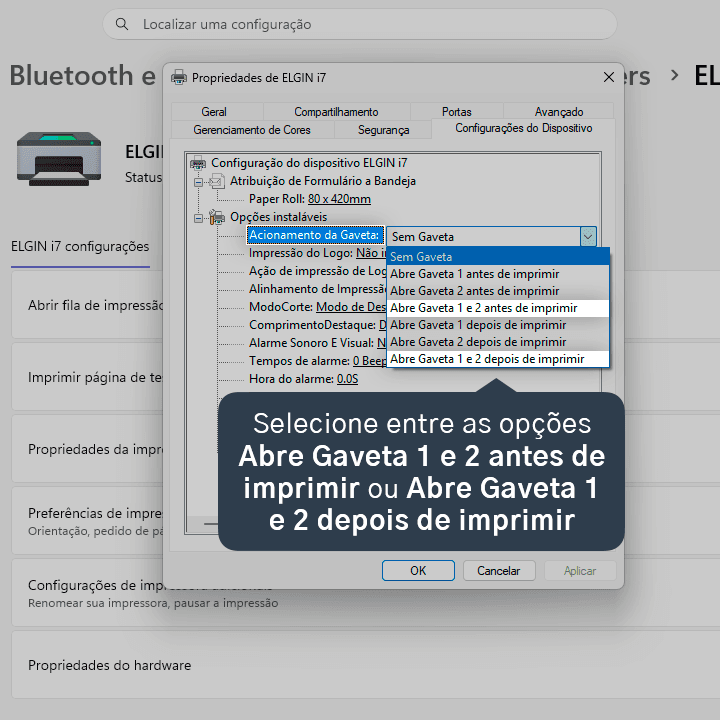720x720 pixels.
Task: Click the Modo de Des... ModoCorte value
Action: click(x=351, y=307)
